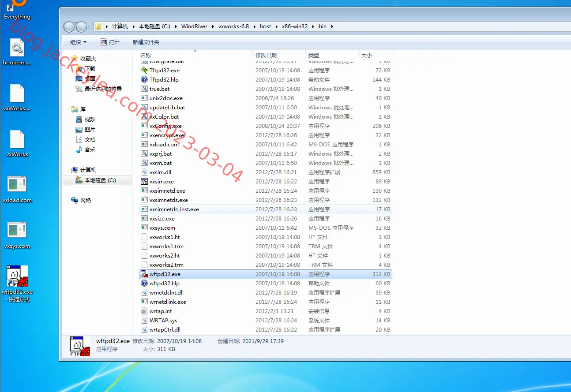
Task: Select the wftpd32.exe shortcut on desktop
Action: (x=17, y=276)
